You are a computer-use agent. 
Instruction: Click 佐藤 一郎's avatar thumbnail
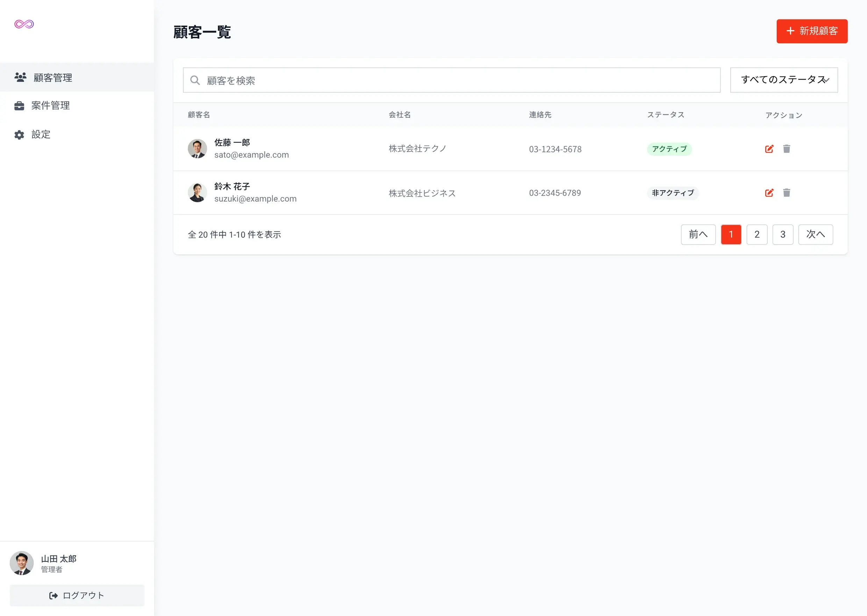[197, 149]
